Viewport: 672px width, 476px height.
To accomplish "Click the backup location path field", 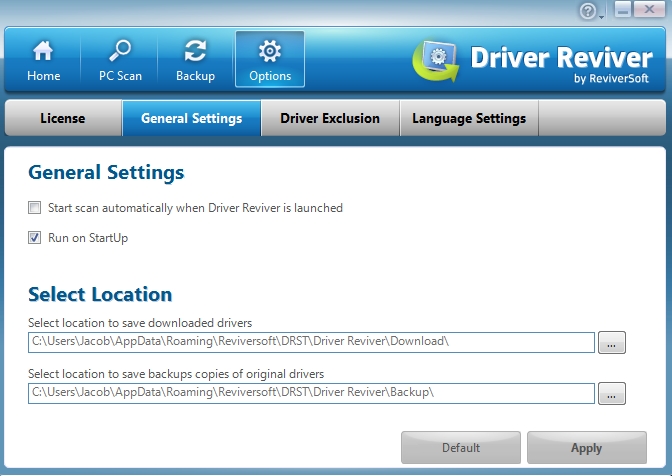I will point(312,393).
